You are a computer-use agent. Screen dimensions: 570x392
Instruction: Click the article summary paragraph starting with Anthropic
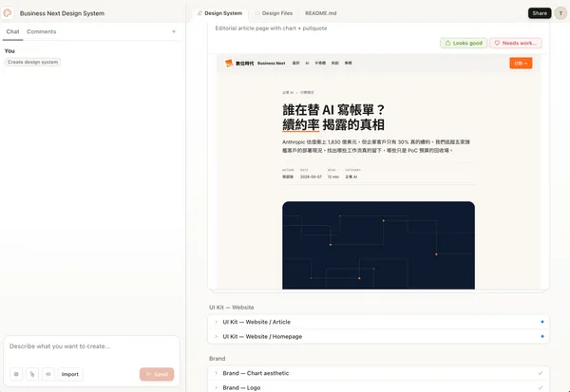click(x=376, y=146)
